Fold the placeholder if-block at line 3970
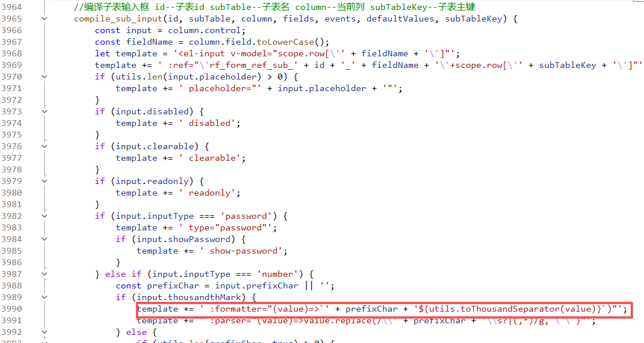Screen dimensions: 644x343 pos(45,77)
